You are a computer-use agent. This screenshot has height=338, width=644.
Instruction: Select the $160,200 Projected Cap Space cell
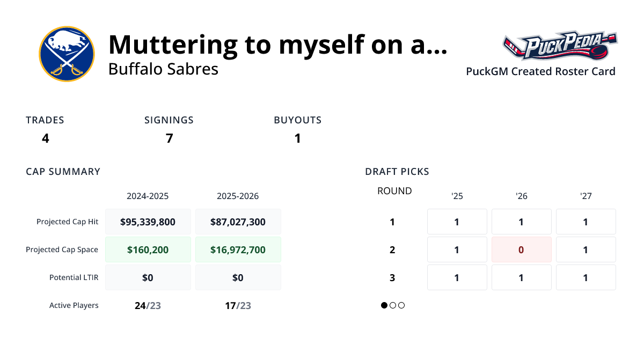point(148,249)
